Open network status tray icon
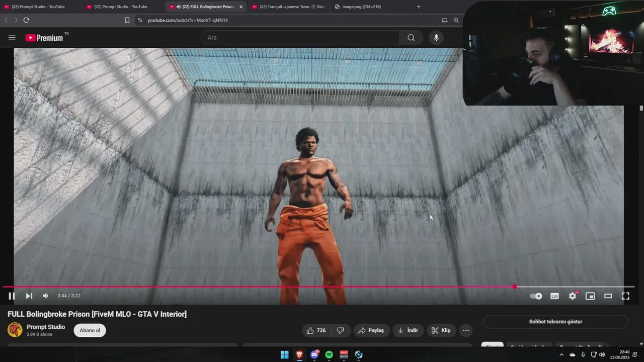 pos(594,354)
